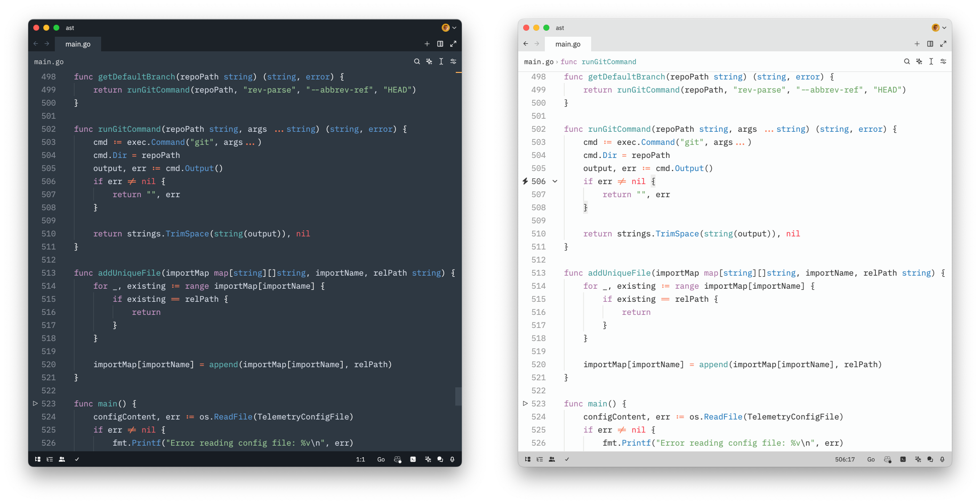This screenshot has height=504, width=980.
Task: Open project panel in light window status bar
Action: click(528, 459)
